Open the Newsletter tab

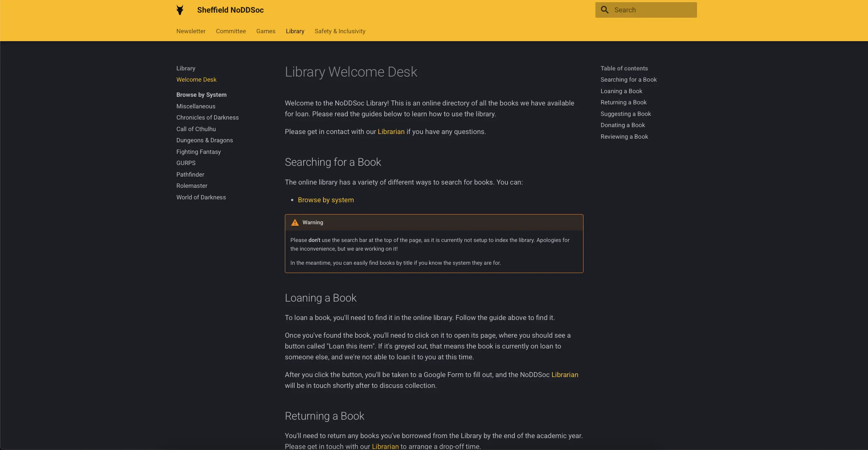(x=191, y=31)
